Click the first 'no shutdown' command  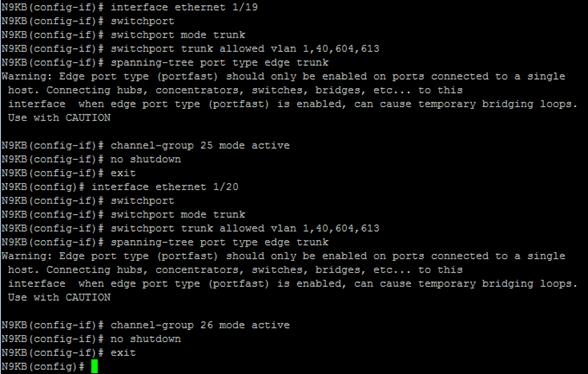pyautogui.click(x=146, y=159)
